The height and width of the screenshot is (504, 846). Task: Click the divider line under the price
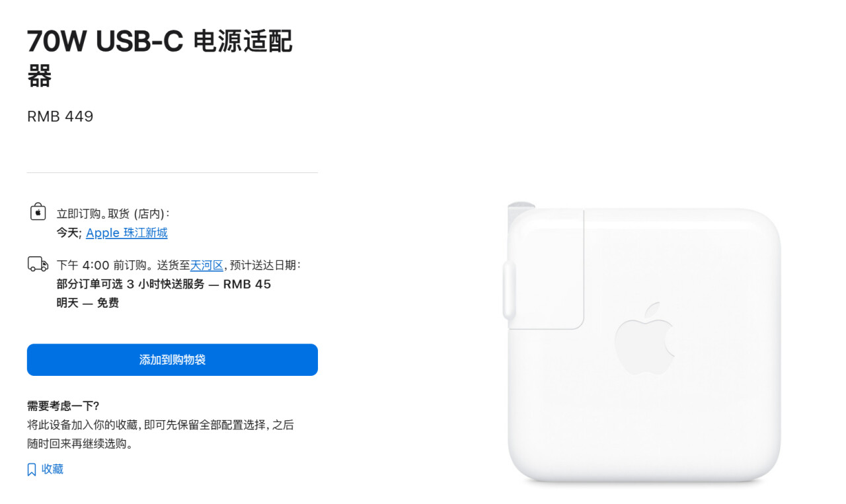173,173
